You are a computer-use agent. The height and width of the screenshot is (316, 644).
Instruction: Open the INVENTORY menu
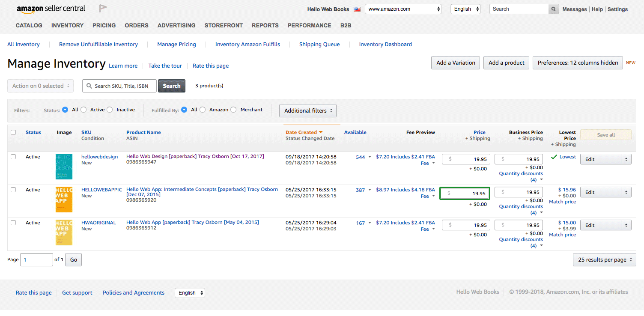click(x=67, y=25)
